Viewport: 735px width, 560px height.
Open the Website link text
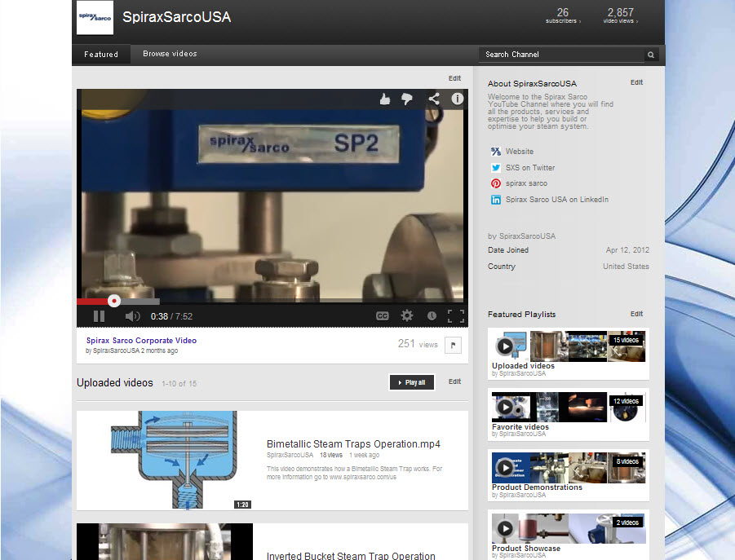[x=520, y=152]
